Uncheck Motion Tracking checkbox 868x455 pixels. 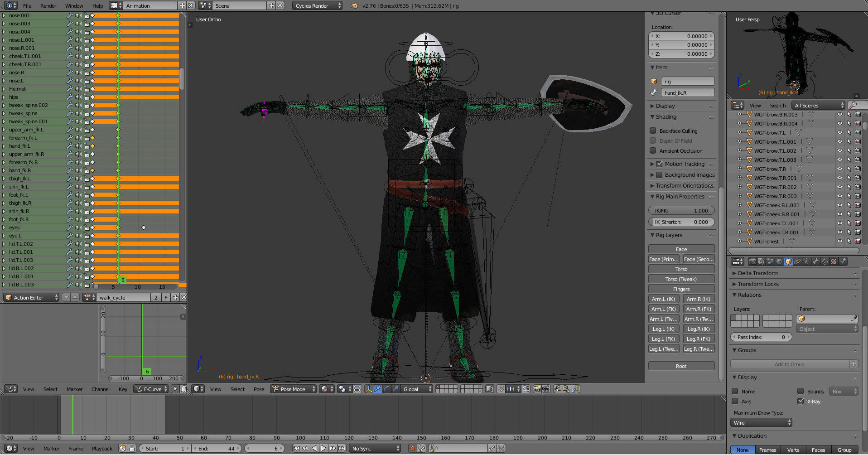(660, 164)
